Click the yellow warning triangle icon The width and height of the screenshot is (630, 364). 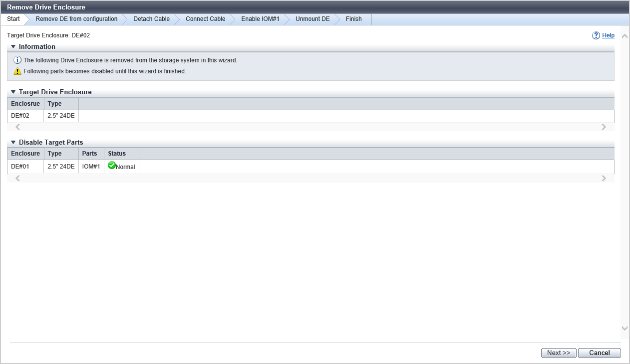point(17,71)
